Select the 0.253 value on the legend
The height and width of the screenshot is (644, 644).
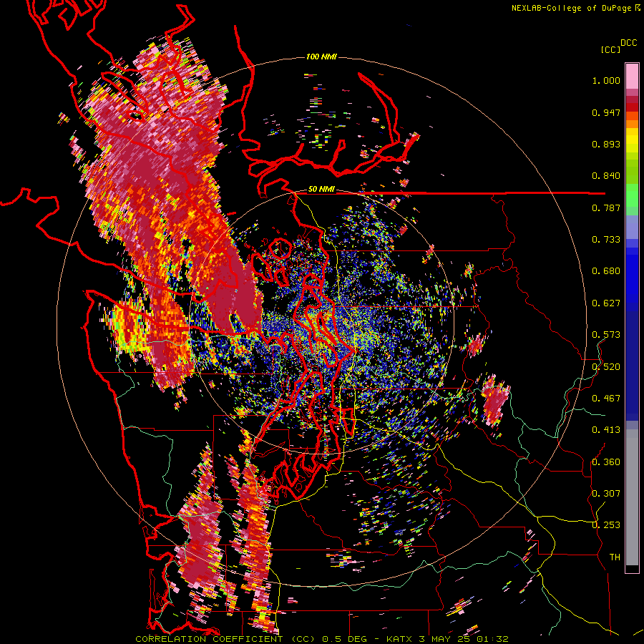coord(606,525)
